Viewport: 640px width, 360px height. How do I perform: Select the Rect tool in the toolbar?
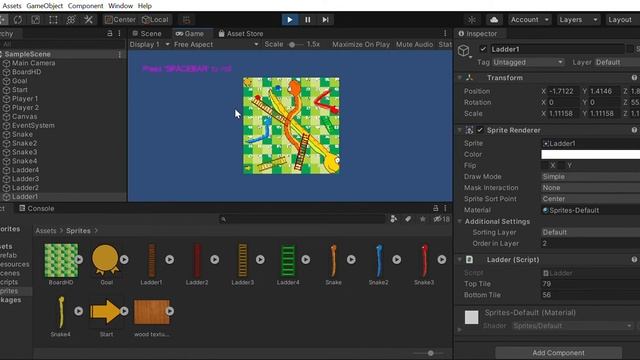pos(53,20)
